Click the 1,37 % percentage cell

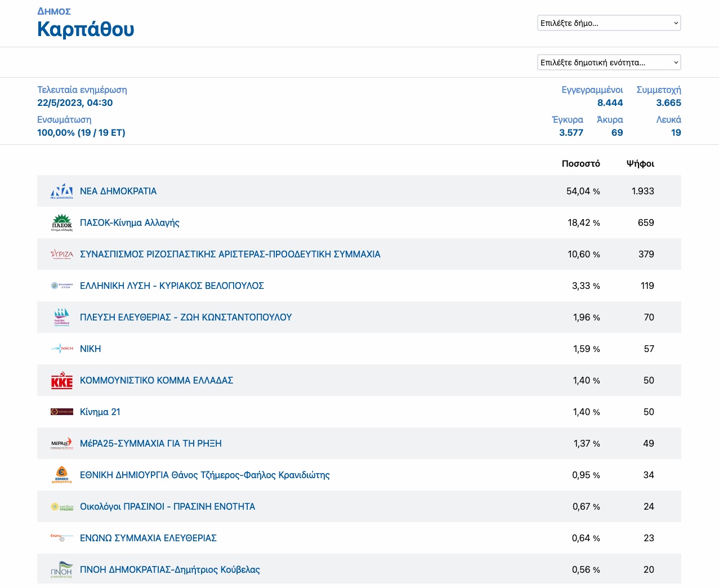click(587, 443)
